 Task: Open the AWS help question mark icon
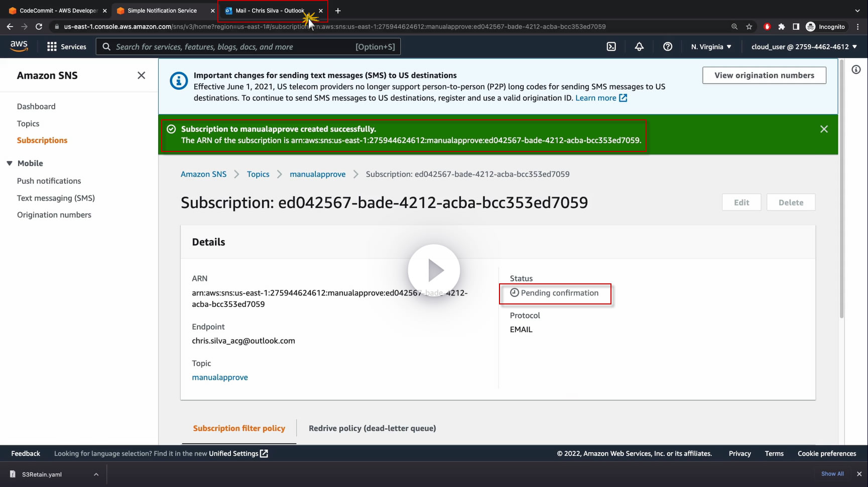click(x=667, y=47)
